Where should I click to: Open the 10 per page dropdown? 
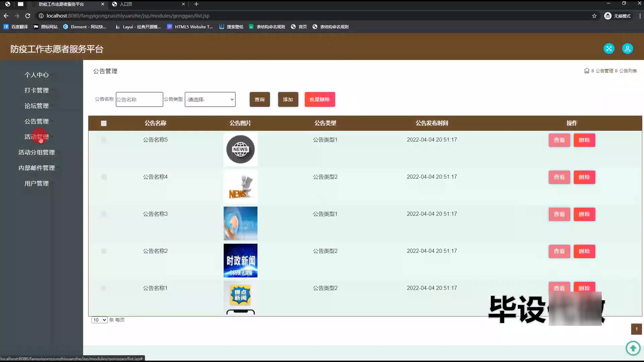click(99, 320)
